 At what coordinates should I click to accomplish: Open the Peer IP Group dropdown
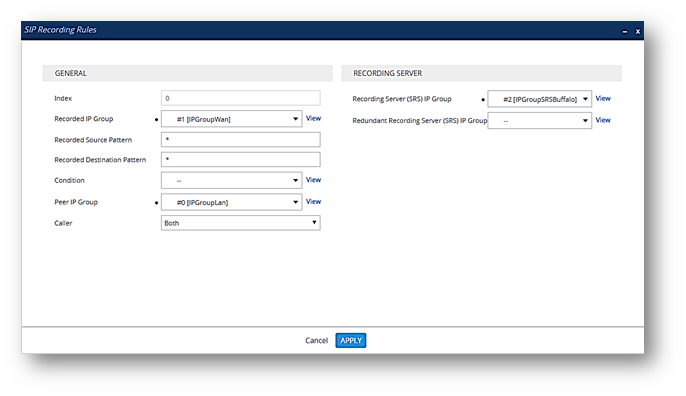[231, 202]
